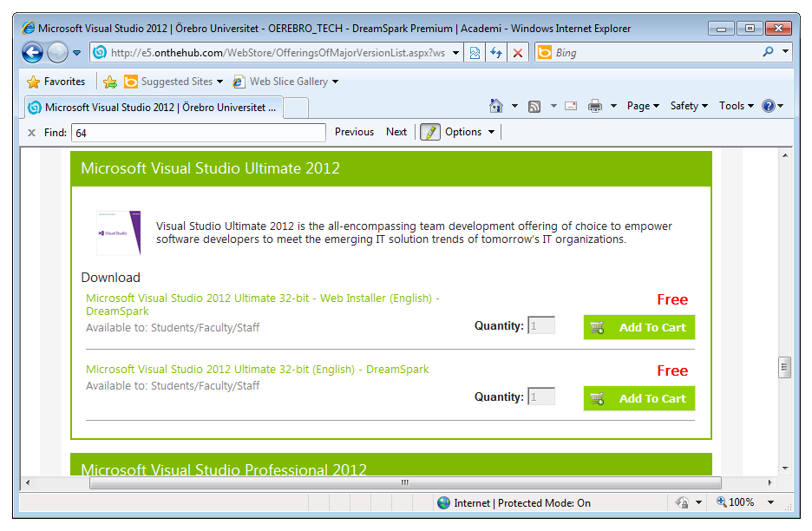Click the Forward navigation arrow button

(x=57, y=52)
